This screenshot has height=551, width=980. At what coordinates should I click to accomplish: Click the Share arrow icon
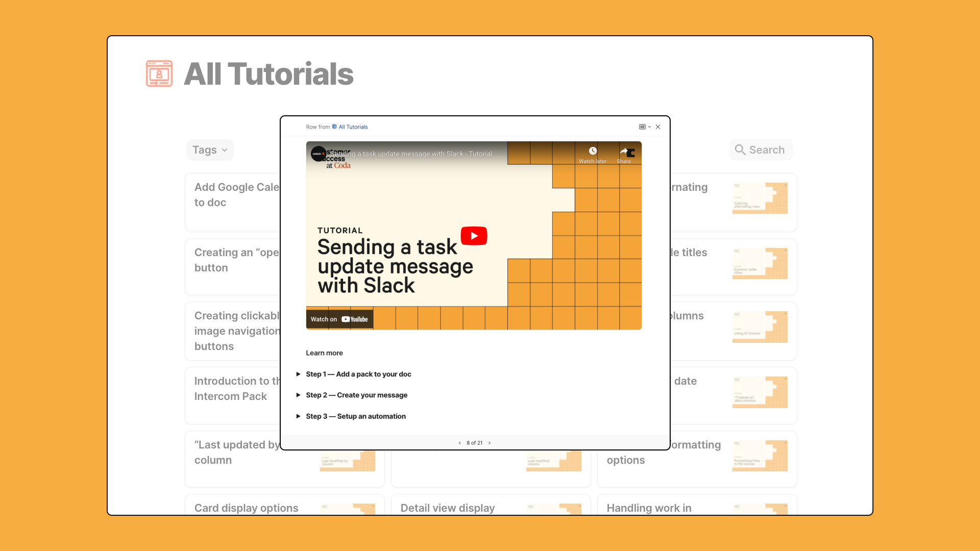624,151
